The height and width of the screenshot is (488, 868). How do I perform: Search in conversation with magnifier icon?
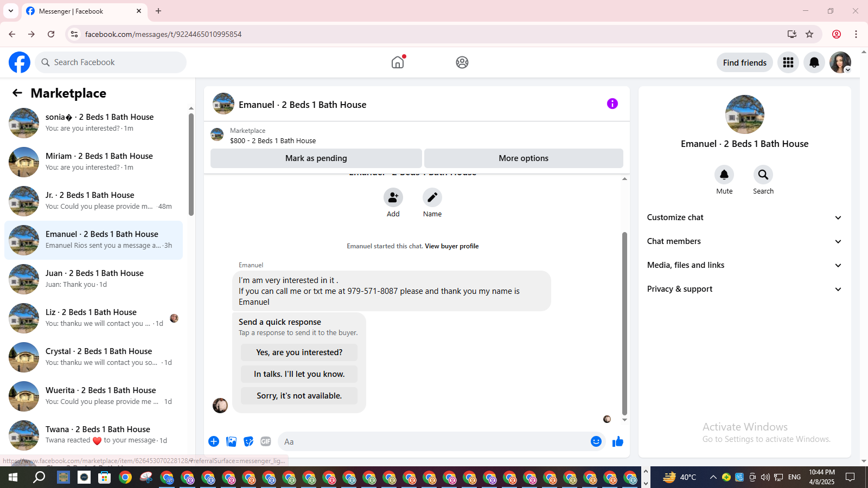[763, 175]
